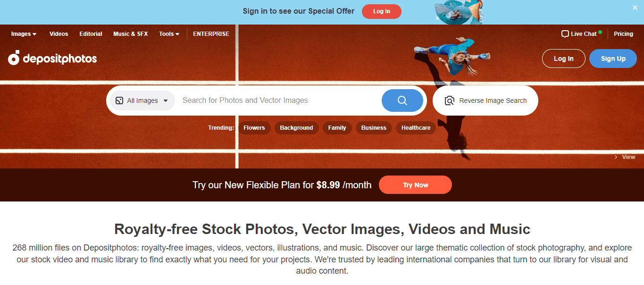Go to Editorial

point(91,34)
